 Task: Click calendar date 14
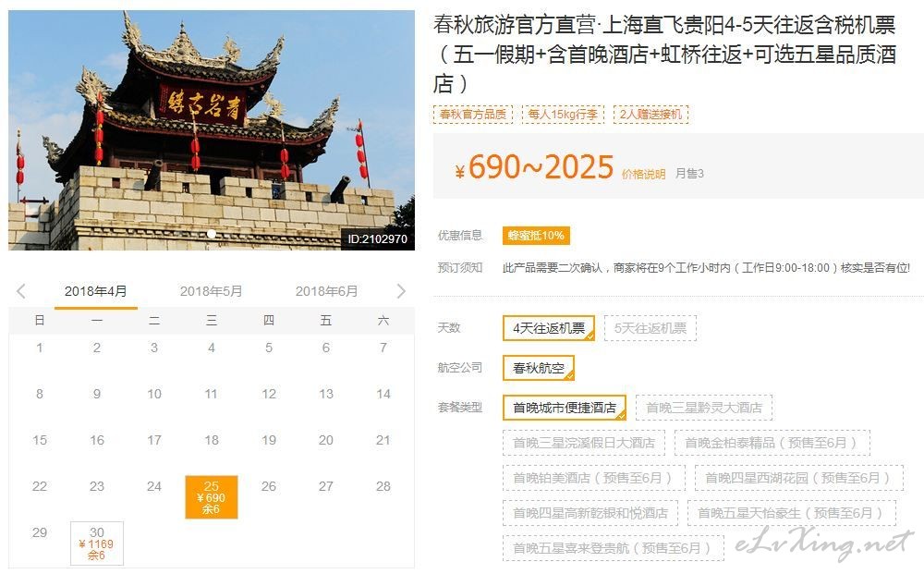(x=383, y=394)
